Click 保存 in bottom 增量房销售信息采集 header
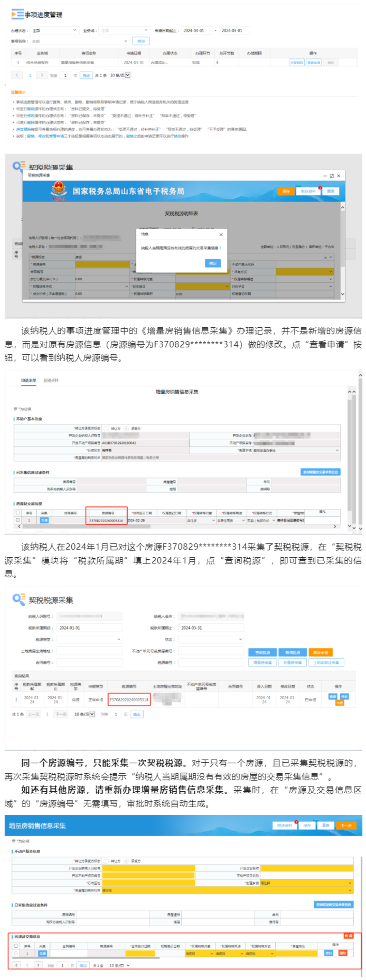366x980 pixels. point(307,825)
